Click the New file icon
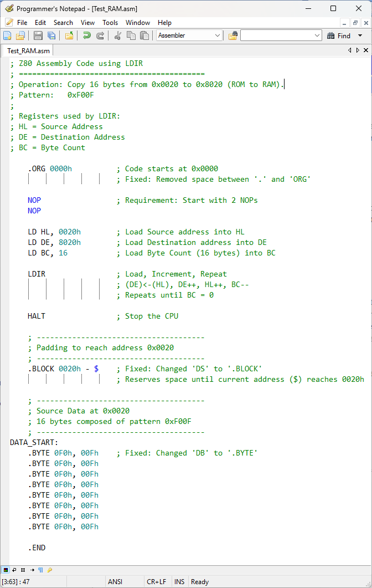The image size is (372, 588). pos(7,35)
